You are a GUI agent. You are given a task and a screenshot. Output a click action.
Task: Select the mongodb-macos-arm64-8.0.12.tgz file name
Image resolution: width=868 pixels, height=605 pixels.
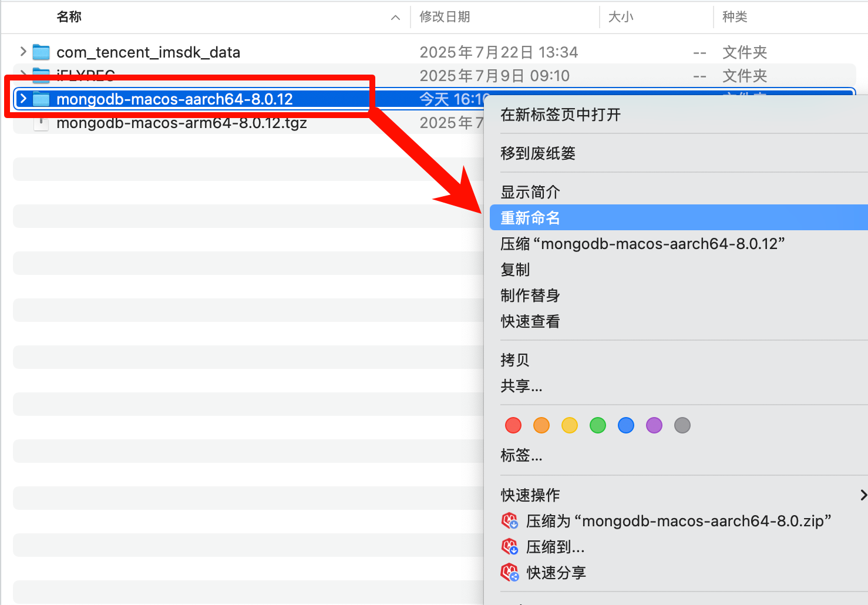coord(181,124)
